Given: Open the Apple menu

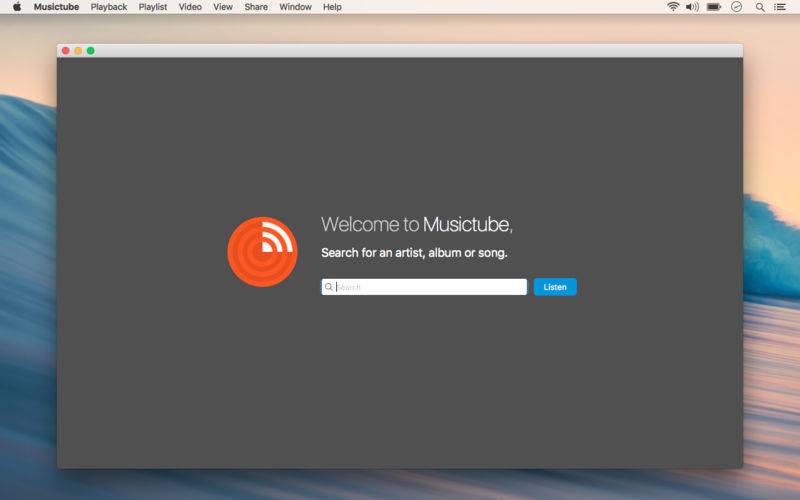Looking at the screenshot, I should [17, 7].
